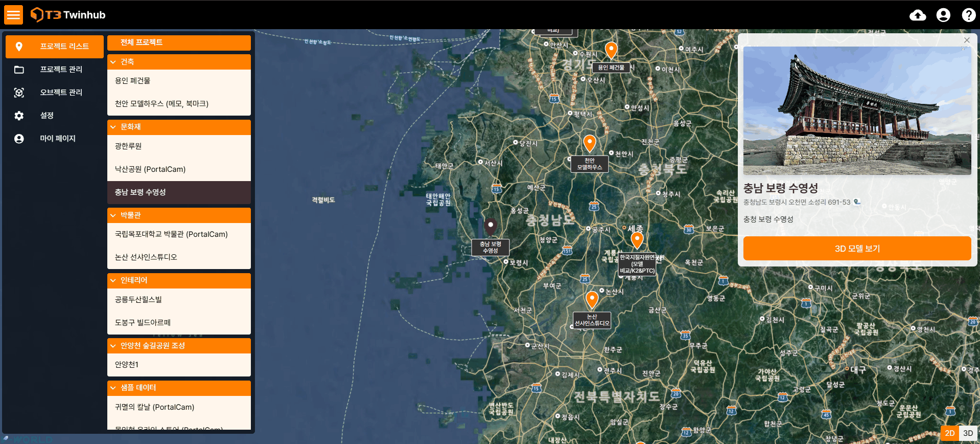This screenshot has width=980, height=444.
Task: Switch map to 2D view
Action: [950, 433]
